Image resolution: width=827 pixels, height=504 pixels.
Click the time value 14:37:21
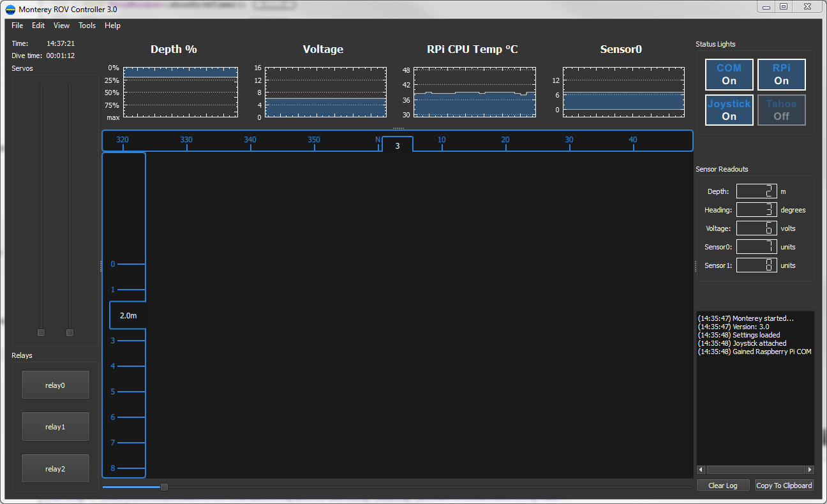coord(61,43)
